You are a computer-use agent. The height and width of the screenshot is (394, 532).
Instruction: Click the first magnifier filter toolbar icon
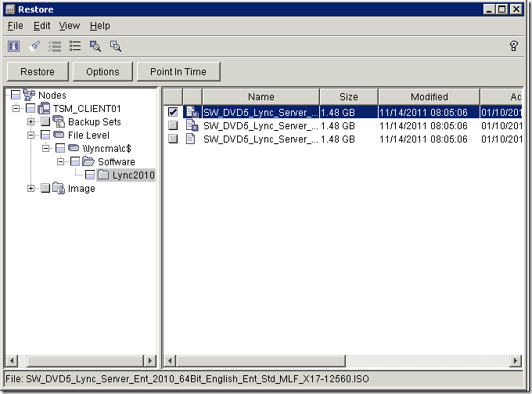click(x=95, y=46)
